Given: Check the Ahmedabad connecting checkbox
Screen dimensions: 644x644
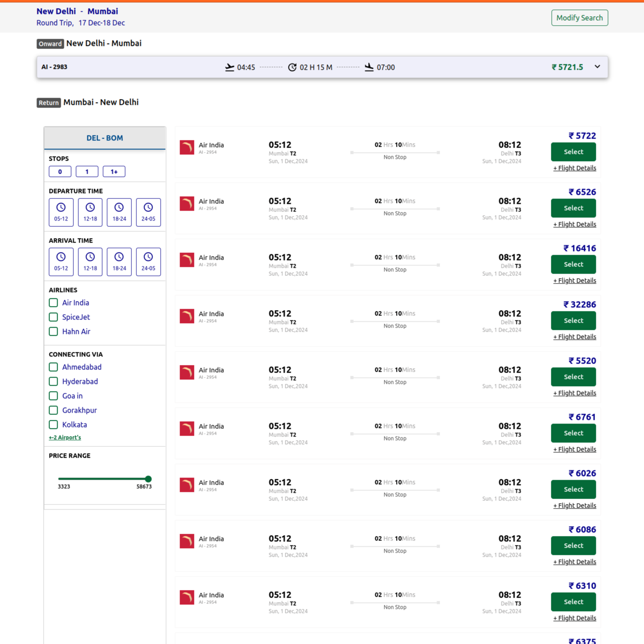Looking at the screenshot, I should click(x=54, y=367).
